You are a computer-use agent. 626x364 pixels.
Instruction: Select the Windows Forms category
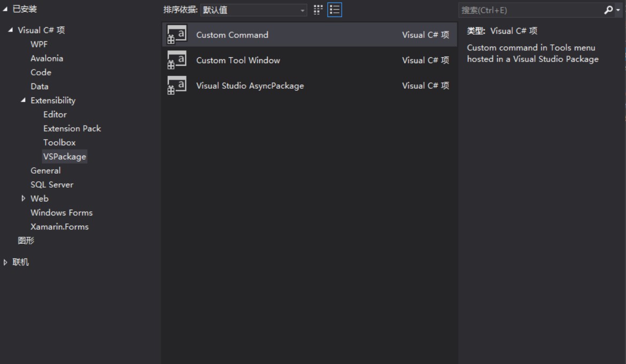click(61, 213)
